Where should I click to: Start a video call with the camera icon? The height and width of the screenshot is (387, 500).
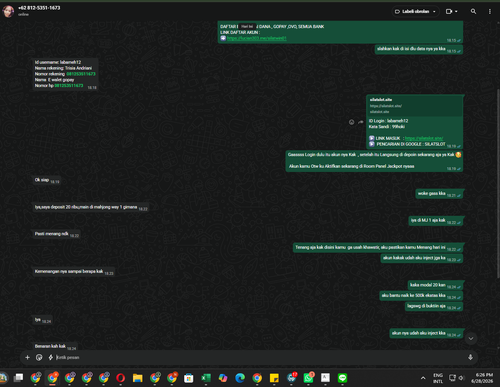click(x=449, y=11)
